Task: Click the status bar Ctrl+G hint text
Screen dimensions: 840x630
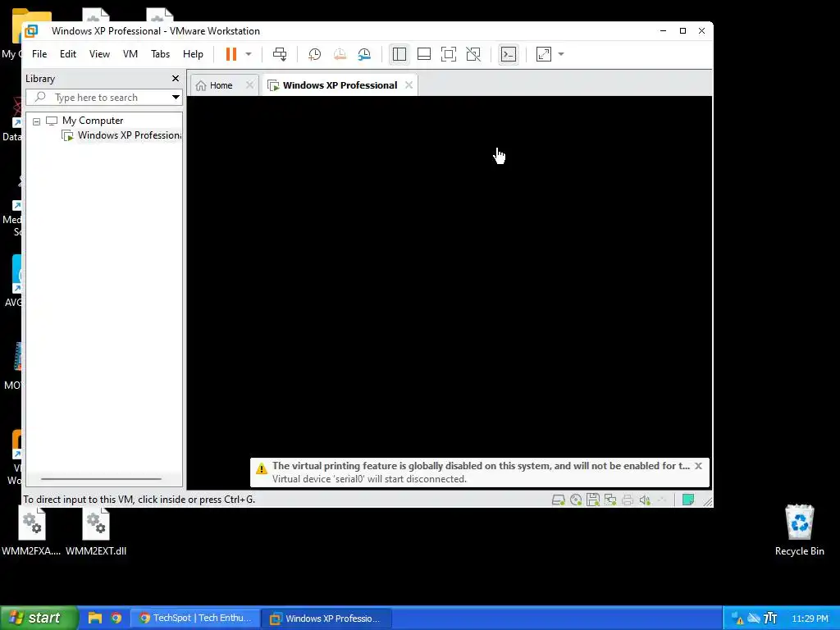Action: click(x=139, y=500)
